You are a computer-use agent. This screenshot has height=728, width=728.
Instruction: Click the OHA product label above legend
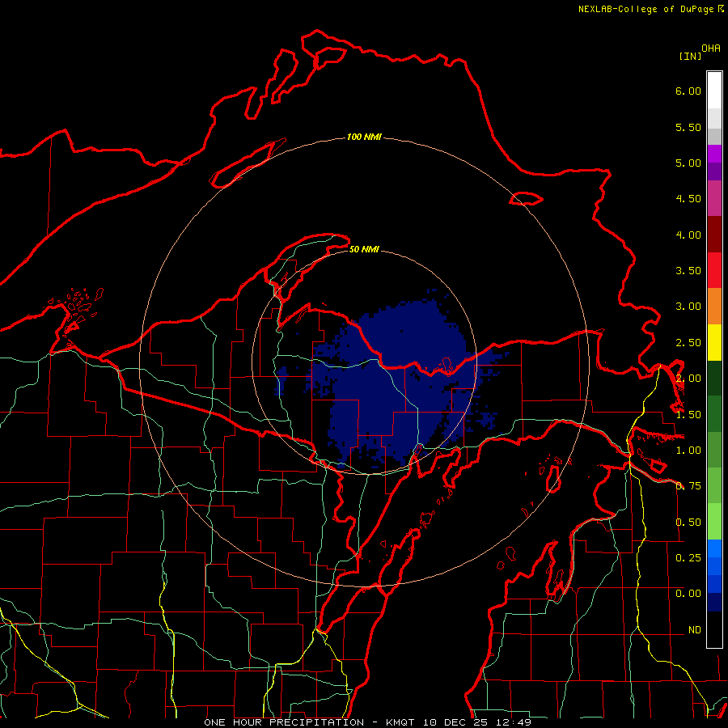711,49
